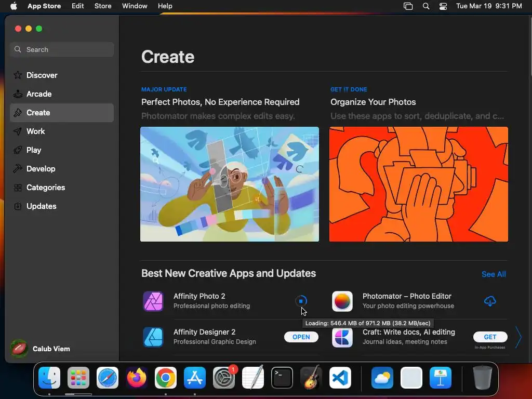Open Weather app from the Dock
Screen dimensions: 532x399
coord(382,378)
